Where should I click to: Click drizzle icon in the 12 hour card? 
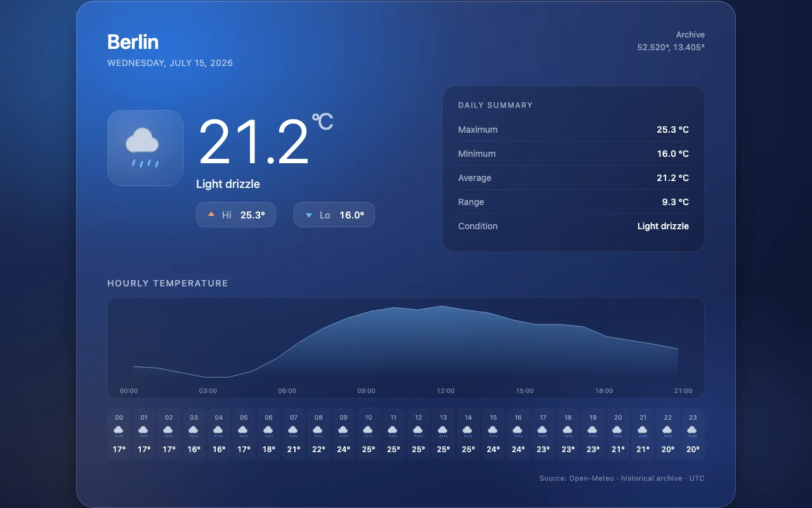pos(418,432)
